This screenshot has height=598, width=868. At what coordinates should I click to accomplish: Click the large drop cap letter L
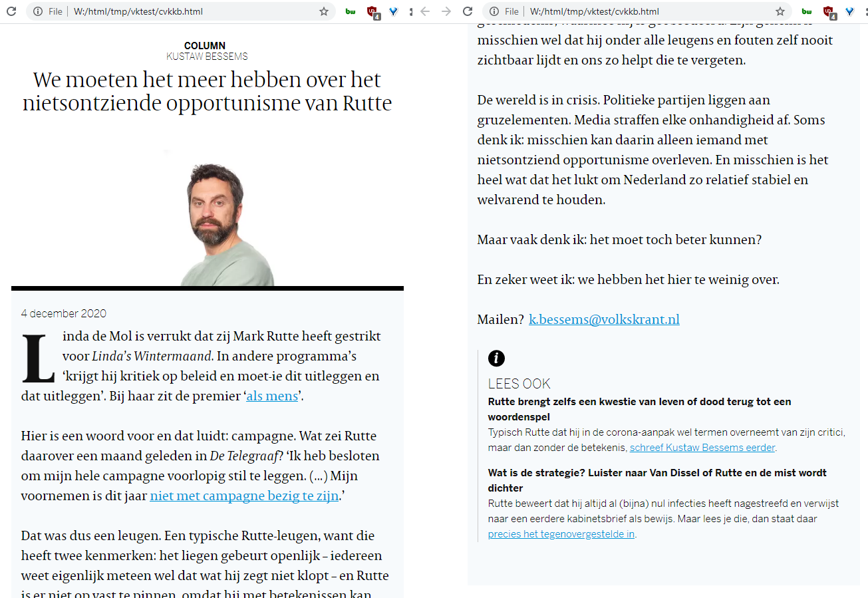pos(39,359)
